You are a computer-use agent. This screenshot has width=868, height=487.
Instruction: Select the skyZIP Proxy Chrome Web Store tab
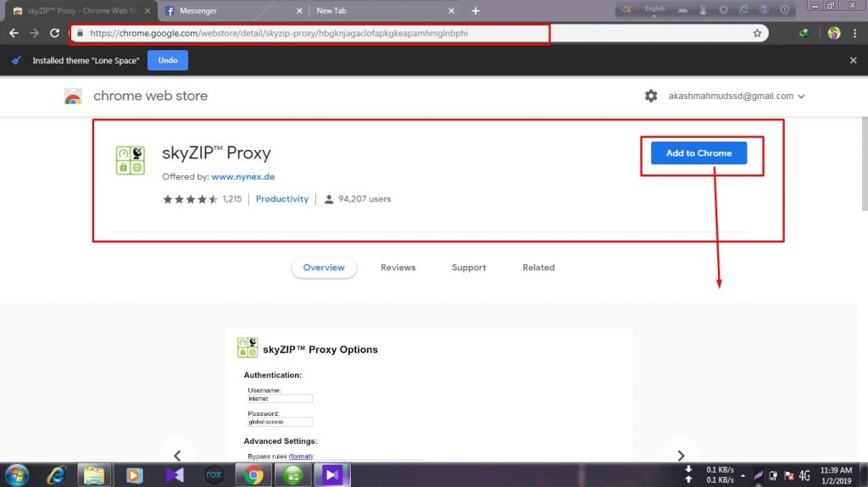tap(81, 10)
